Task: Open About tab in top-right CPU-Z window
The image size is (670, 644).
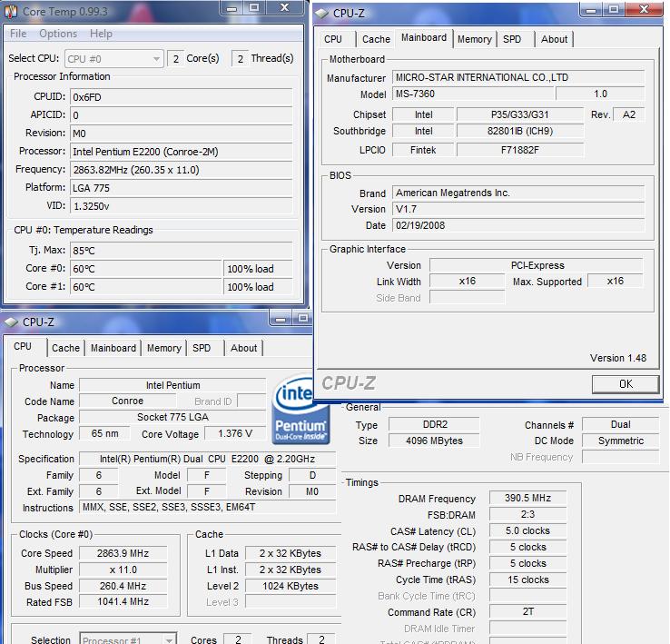Action: 554,39
